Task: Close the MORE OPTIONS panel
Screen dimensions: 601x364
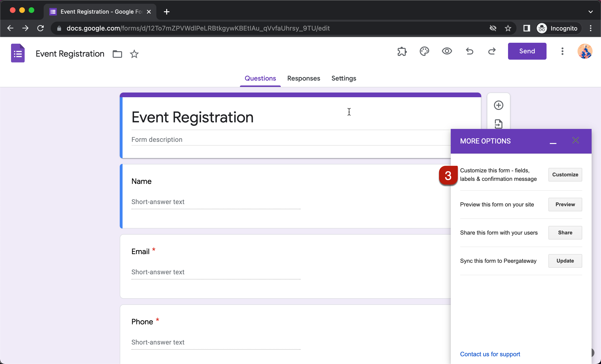Action: [576, 140]
